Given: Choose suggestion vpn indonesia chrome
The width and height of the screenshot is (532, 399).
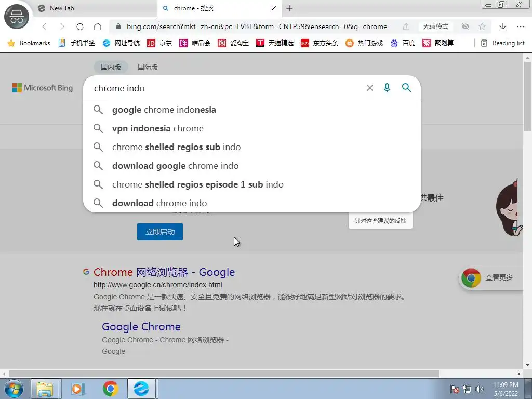Looking at the screenshot, I should click(252, 128).
